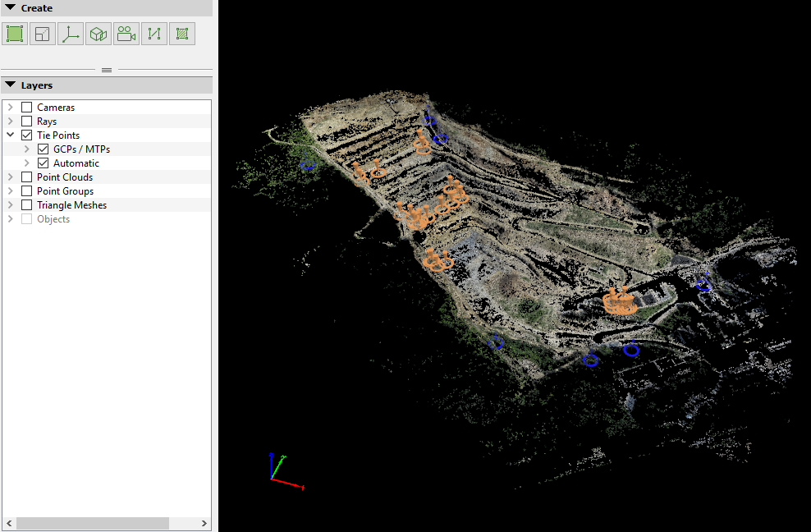The image size is (811, 532).
Task: Collapse the Create panel header
Action: [x=8, y=7]
